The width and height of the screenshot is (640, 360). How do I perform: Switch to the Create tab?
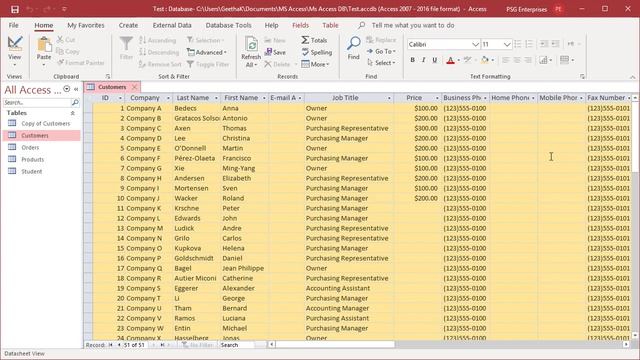point(128,25)
